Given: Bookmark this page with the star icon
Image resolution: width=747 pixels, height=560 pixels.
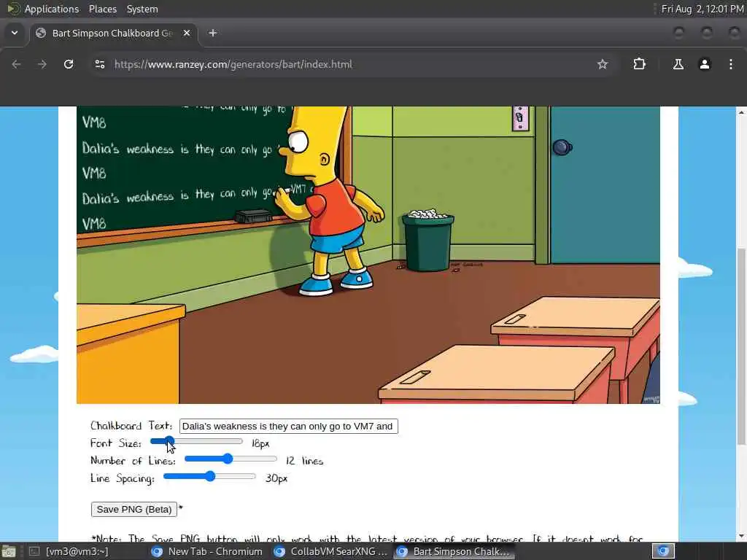Looking at the screenshot, I should point(602,64).
